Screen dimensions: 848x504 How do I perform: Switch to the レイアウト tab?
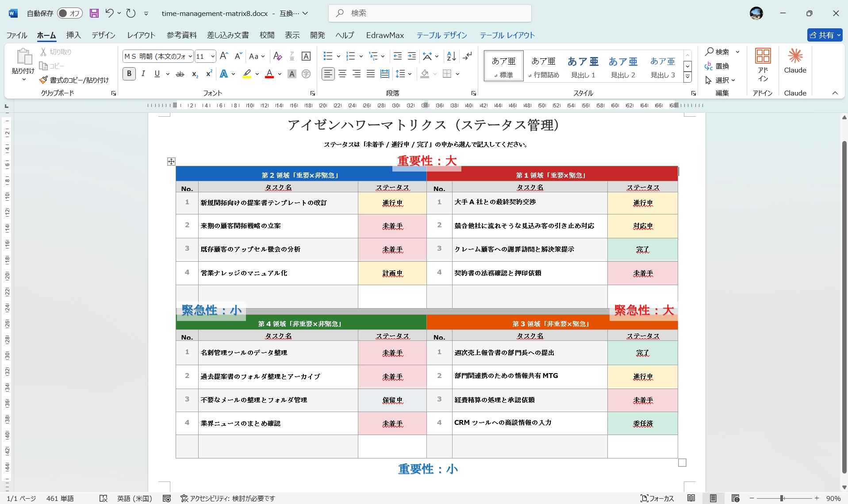(x=141, y=35)
